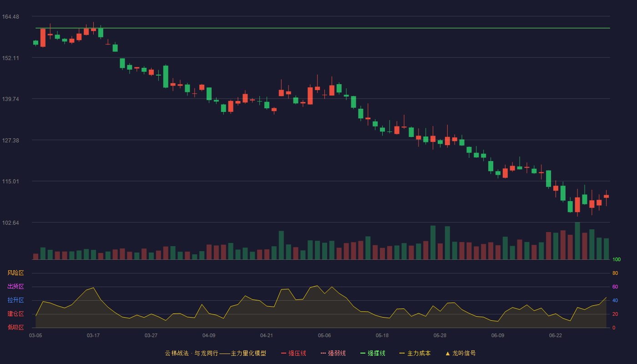
Task: Toggle the 强弱线 legend entry
Action: coord(333,353)
